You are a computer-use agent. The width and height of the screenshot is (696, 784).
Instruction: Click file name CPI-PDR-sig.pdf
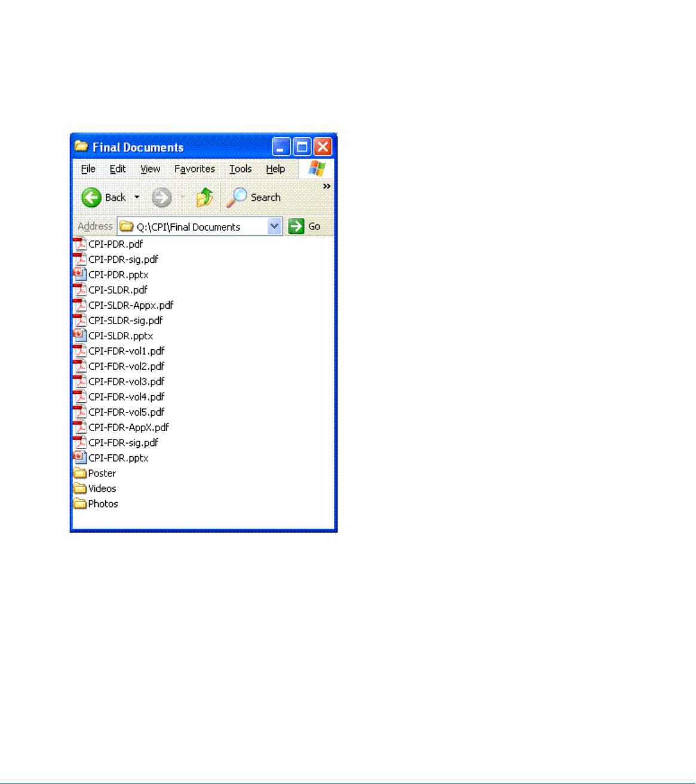[x=123, y=259]
